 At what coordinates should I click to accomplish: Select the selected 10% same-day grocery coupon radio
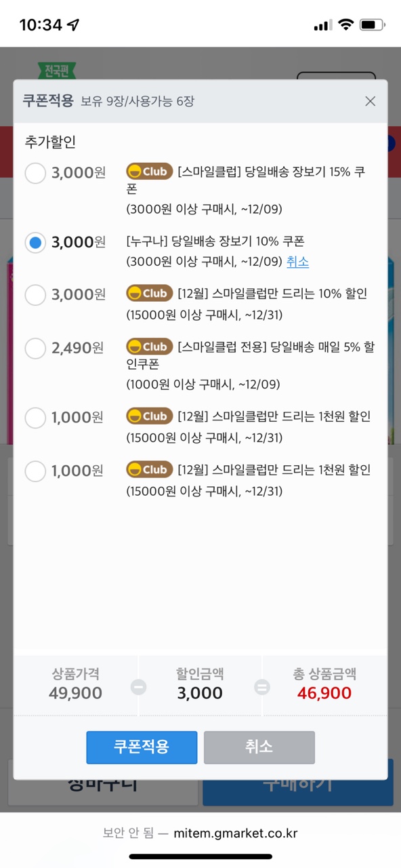pyautogui.click(x=35, y=242)
